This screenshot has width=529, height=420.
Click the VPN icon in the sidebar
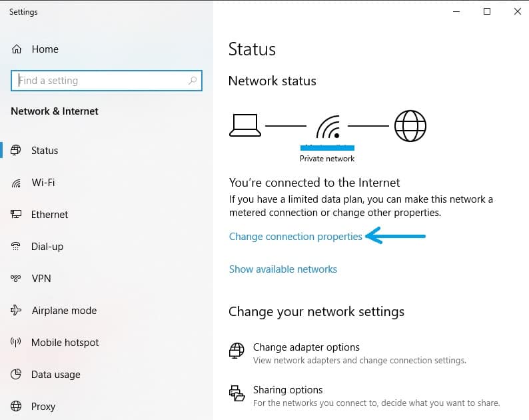pyautogui.click(x=17, y=279)
